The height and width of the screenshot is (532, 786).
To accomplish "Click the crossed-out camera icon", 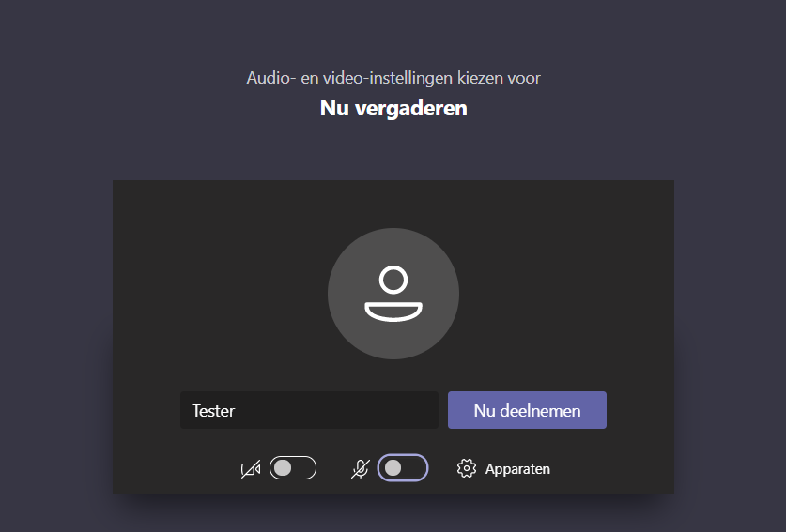I will 251,469.
